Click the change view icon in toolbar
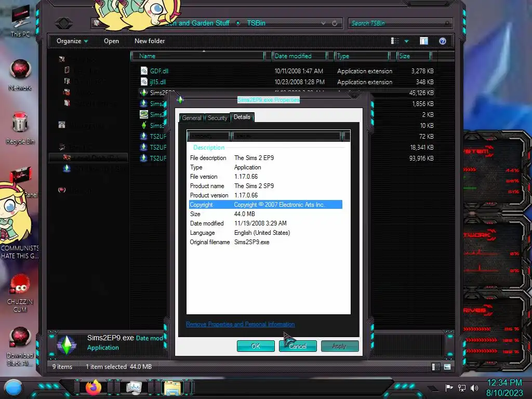The width and height of the screenshot is (532, 399). pos(395,41)
